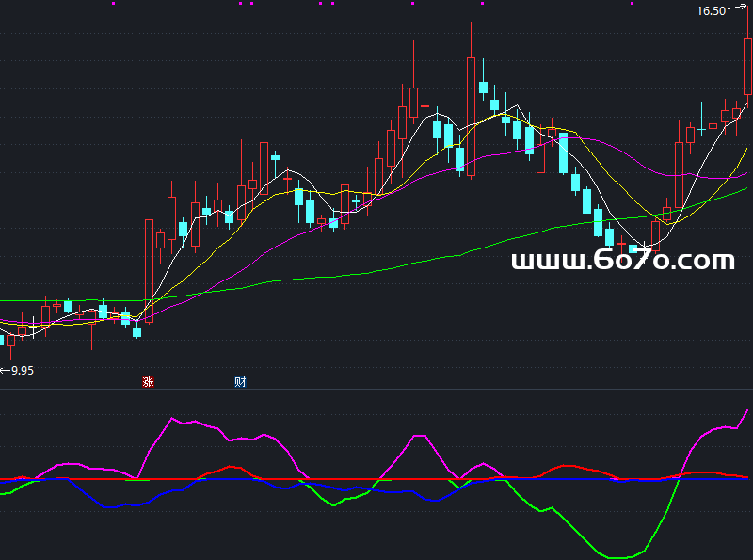
Task: Click the arrow beside 9.95 label
Action: 4,371
